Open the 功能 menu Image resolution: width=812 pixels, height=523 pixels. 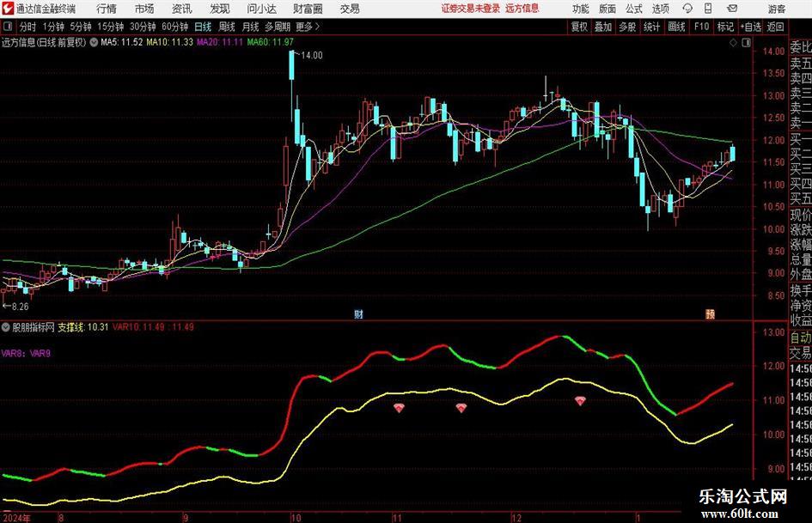[x=581, y=9]
